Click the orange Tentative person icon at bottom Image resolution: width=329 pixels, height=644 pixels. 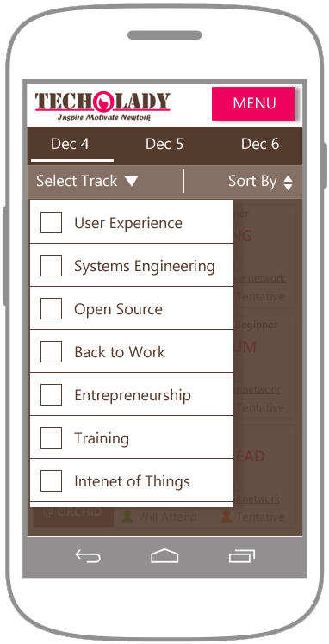[226, 517]
